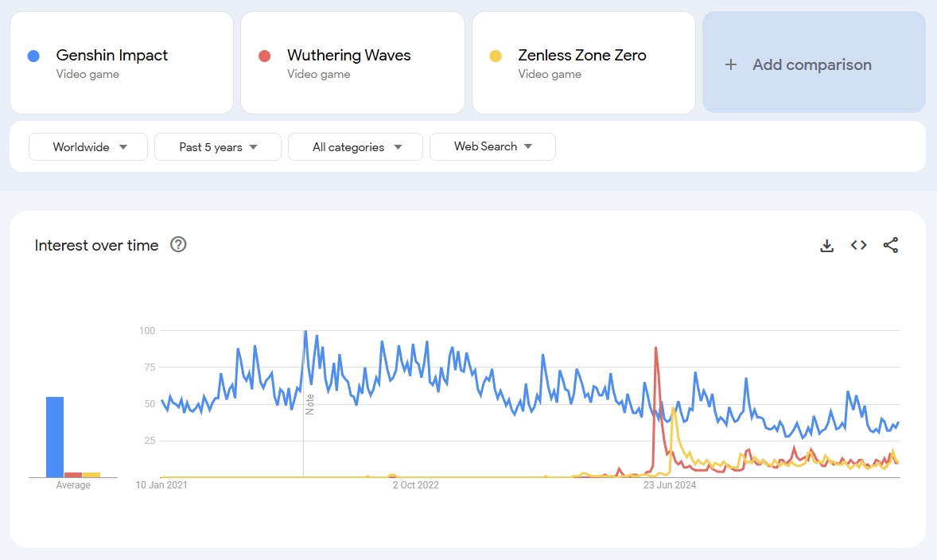Open the help icon beside Interest over time
937x560 pixels.
(x=178, y=244)
